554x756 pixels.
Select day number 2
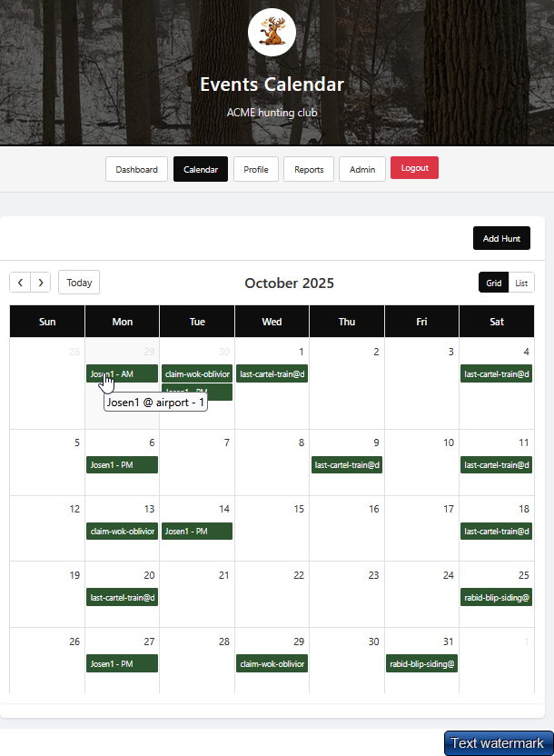(x=376, y=352)
